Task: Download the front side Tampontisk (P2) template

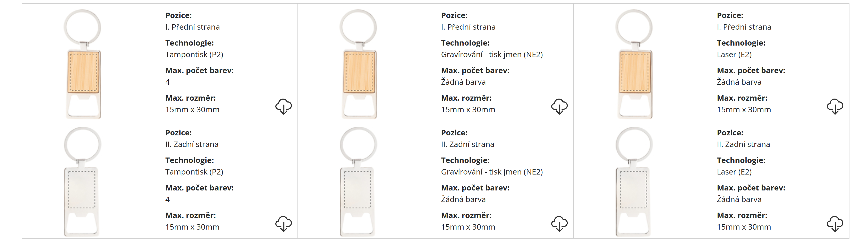Action: pos(283,106)
